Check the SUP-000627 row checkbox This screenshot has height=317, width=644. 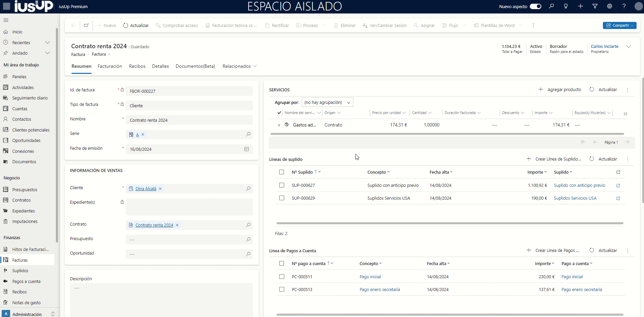(x=282, y=185)
